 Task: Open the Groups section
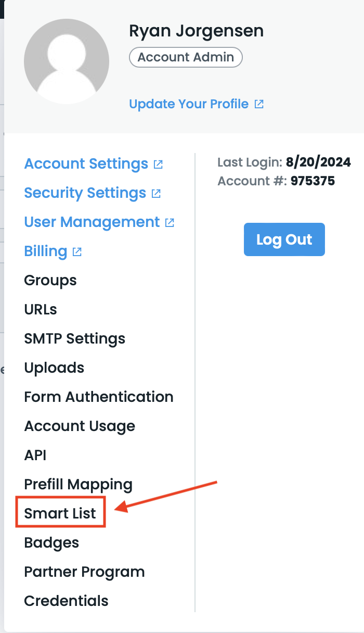click(x=50, y=280)
